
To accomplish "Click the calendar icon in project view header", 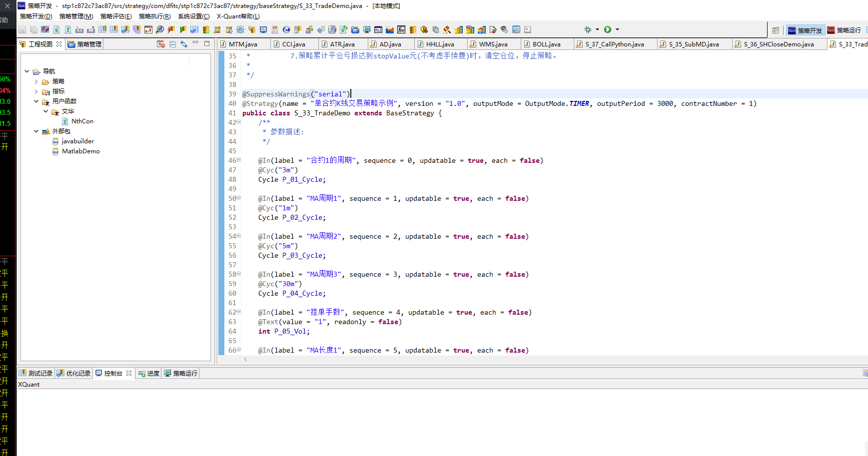I will tap(161, 44).
